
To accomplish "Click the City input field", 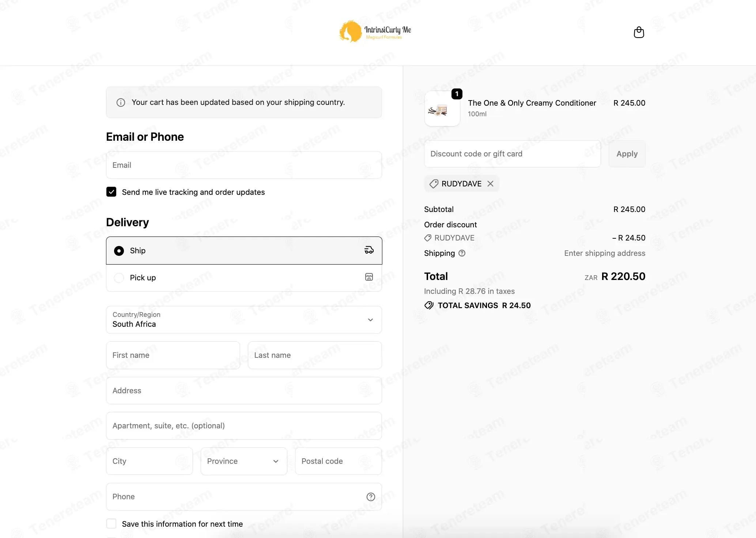I will (x=150, y=461).
